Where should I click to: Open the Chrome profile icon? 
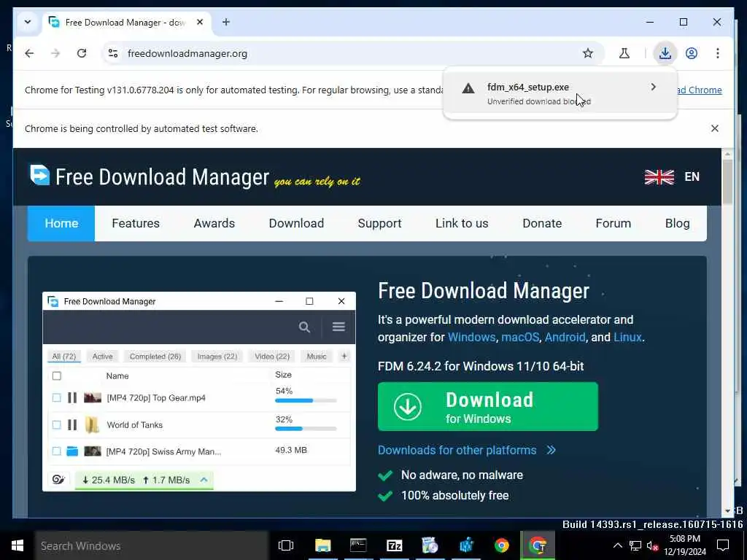pos(692,53)
